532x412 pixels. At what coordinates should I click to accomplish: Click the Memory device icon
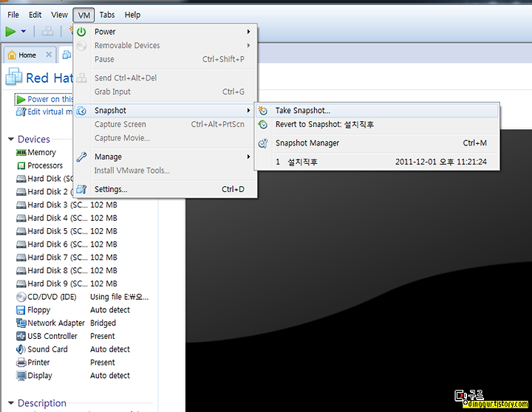(21, 153)
